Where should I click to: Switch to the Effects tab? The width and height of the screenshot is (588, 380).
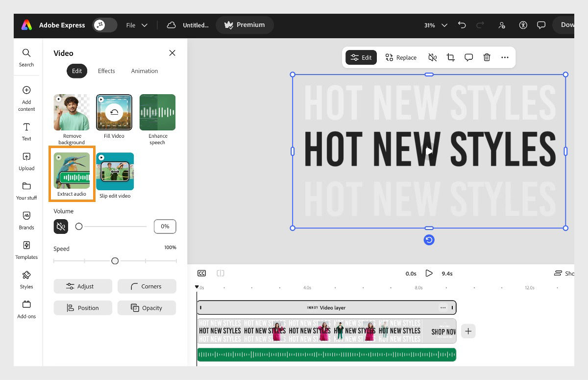[106, 71]
